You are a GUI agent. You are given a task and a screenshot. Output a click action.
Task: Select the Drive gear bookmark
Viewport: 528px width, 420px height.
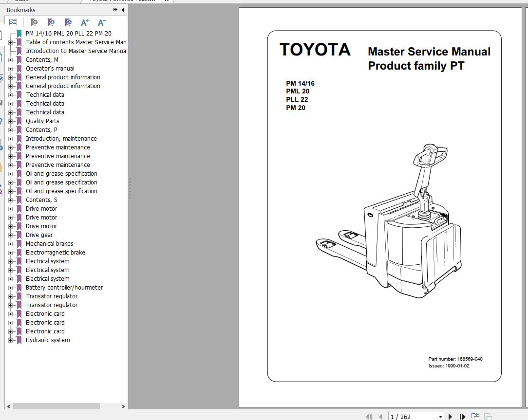pyautogui.click(x=39, y=235)
